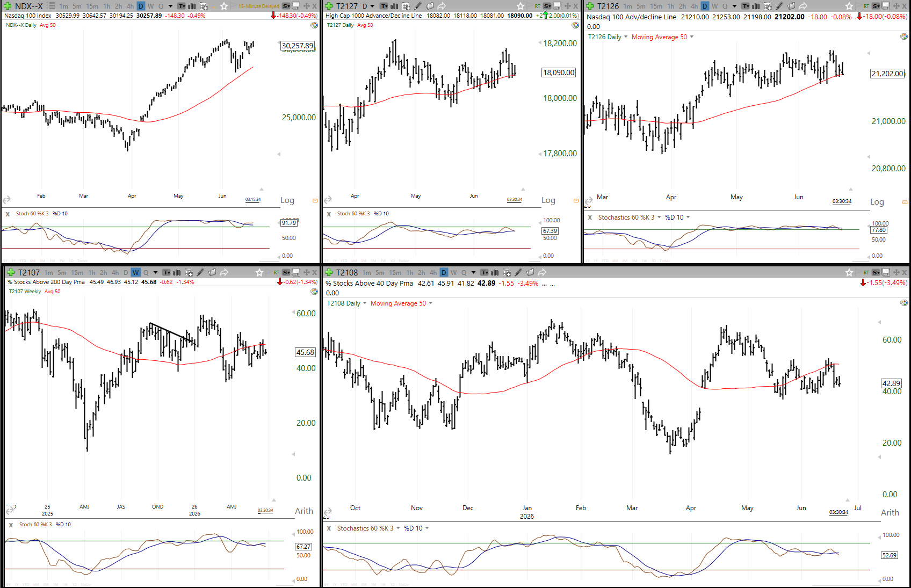Click the green plus icon on NDX--X chart
Viewport: 911px width, 588px height.
point(8,6)
